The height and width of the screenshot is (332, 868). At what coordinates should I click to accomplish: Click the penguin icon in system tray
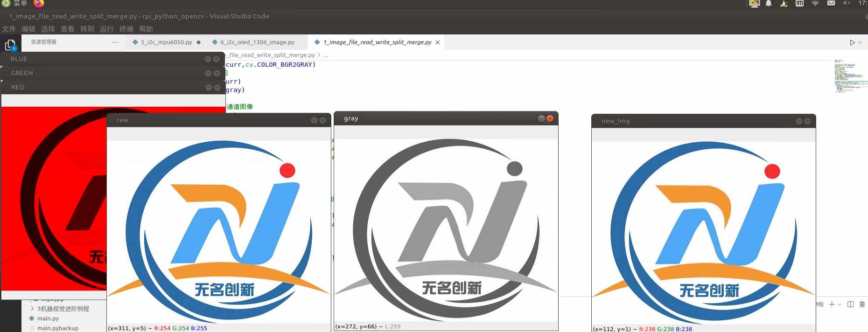click(784, 3)
